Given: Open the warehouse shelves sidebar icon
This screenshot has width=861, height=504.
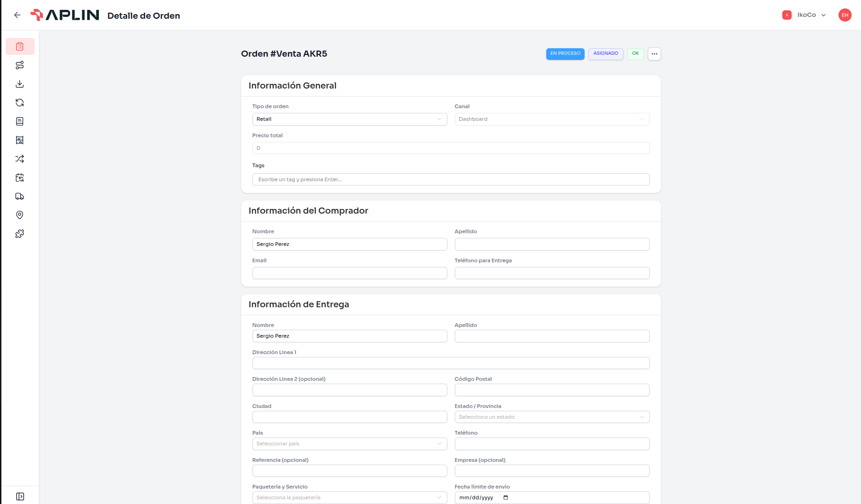Looking at the screenshot, I should click(20, 140).
